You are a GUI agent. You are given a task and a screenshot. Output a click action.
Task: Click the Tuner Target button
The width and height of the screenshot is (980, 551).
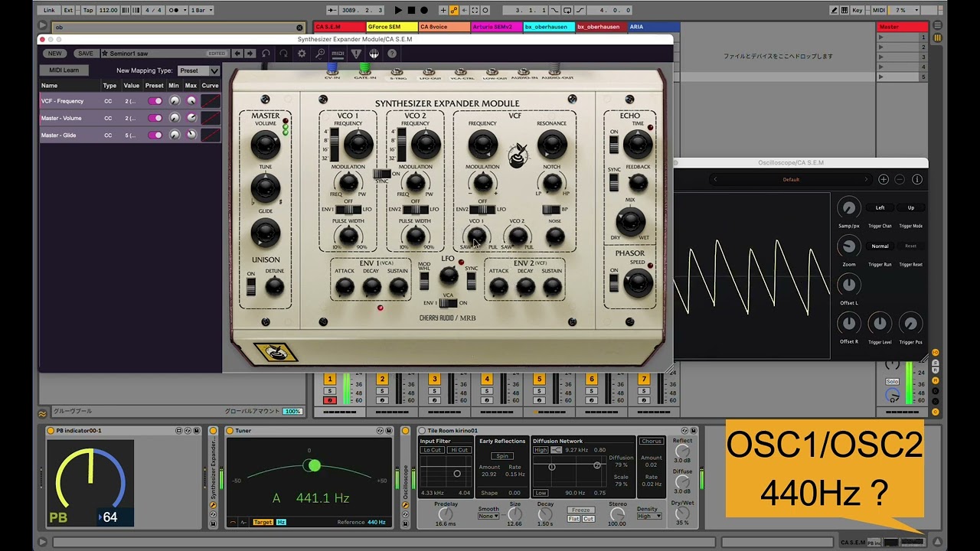click(263, 522)
